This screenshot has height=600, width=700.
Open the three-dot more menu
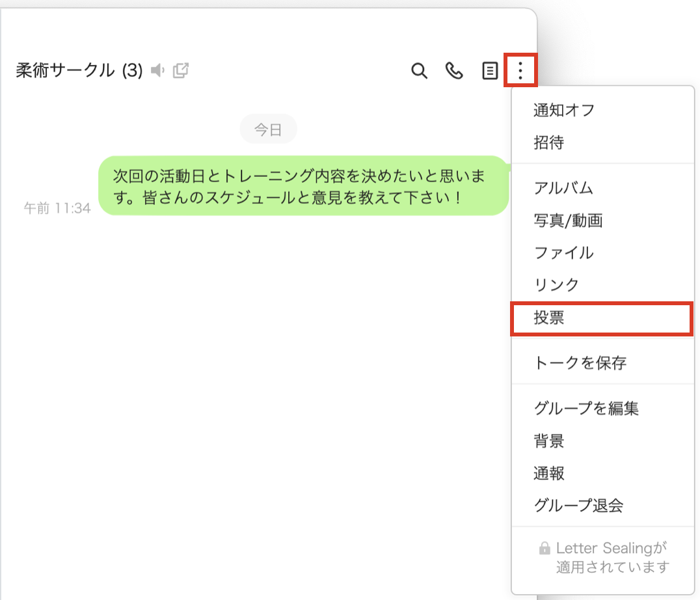tap(520, 70)
